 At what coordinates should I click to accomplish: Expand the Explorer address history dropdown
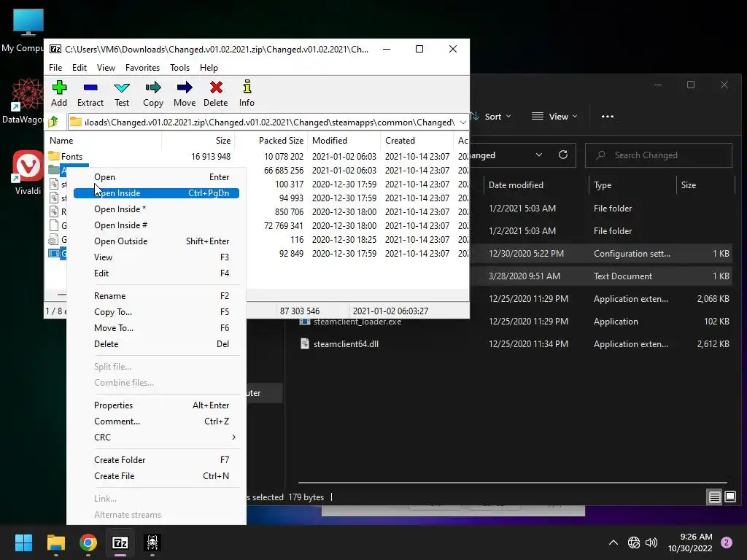[x=539, y=155]
